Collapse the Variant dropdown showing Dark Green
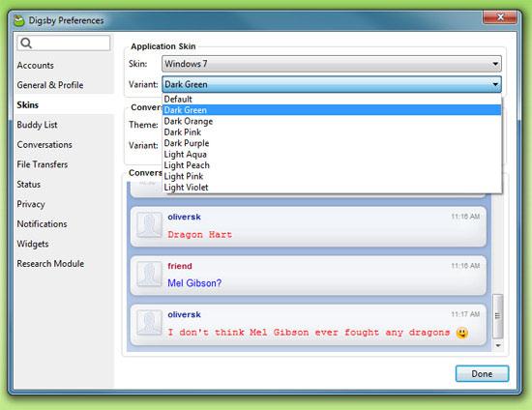532x410 pixels. 332,84
